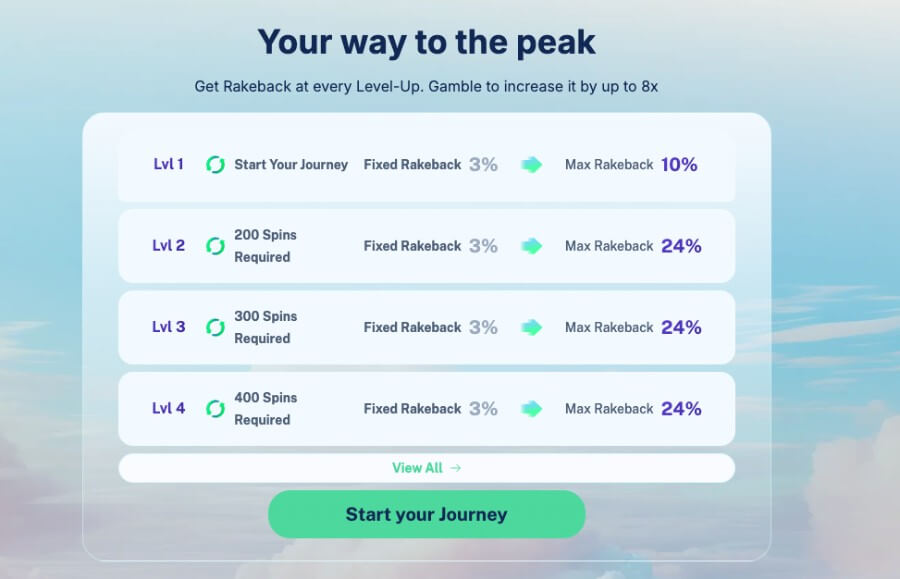Screen dimensions: 900x579
Task: Click the green spinner icon in Lvl 4 row
Action: coord(215,409)
